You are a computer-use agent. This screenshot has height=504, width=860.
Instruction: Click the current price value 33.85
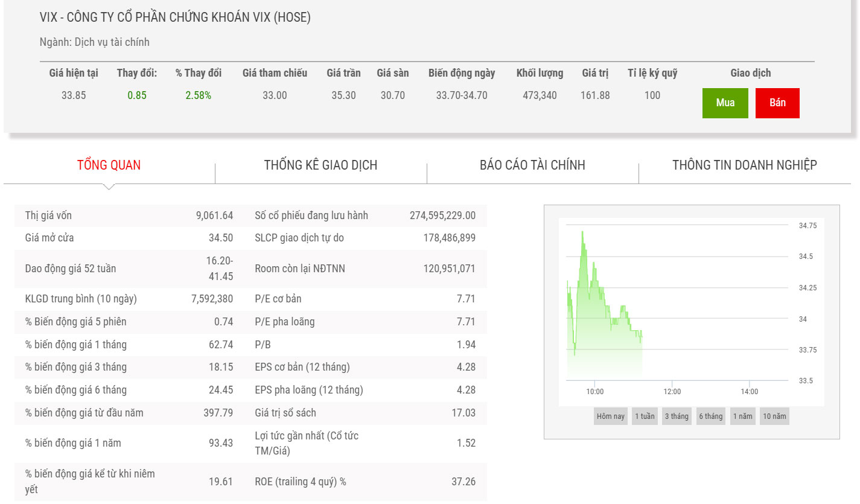pyautogui.click(x=74, y=95)
